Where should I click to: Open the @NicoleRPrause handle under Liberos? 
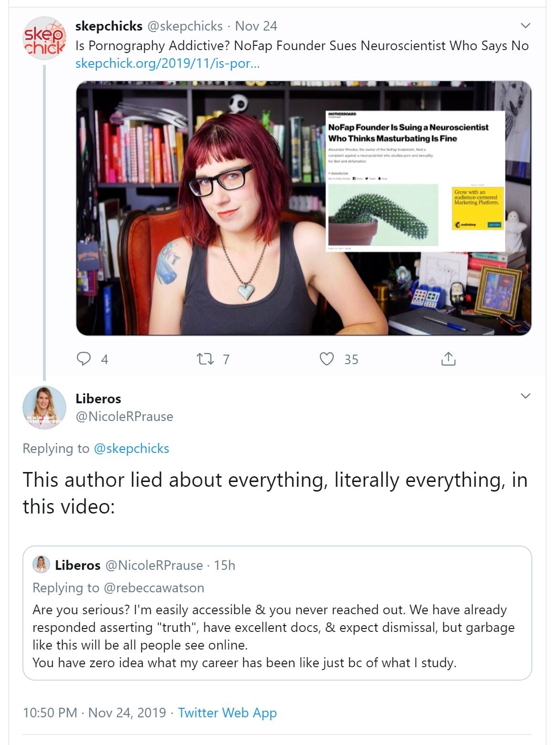click(124, 416)
